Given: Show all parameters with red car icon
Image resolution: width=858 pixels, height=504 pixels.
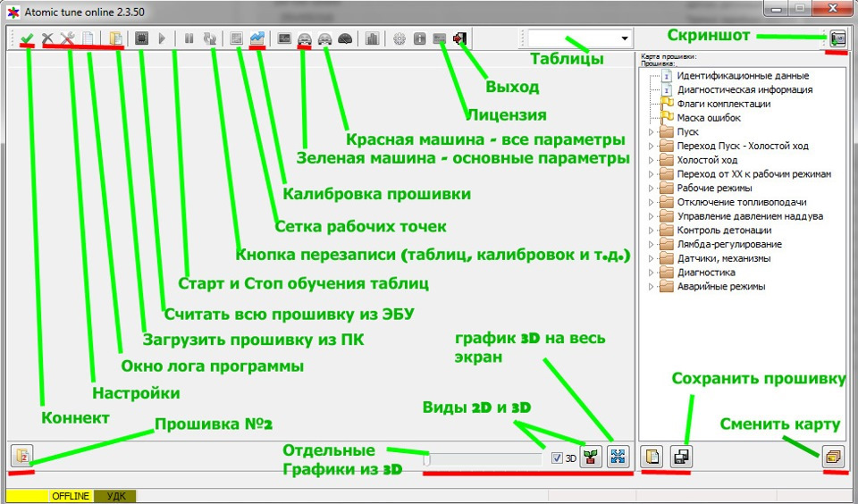Looking at the screenshot, I should click(325, 38).
